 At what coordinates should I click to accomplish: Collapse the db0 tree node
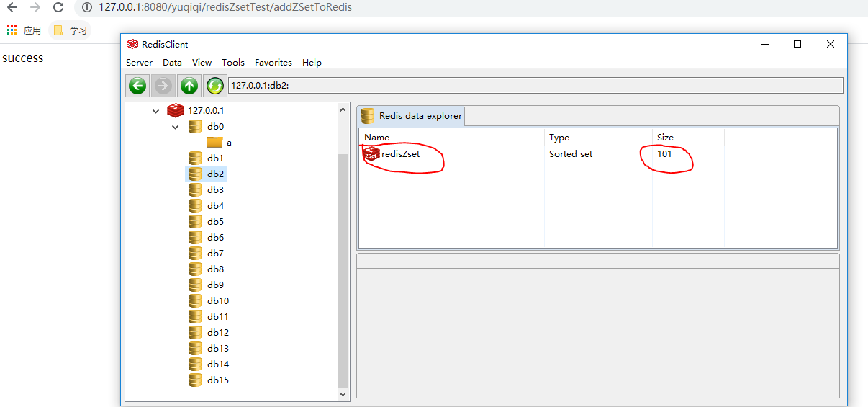click(x=175, y=127)
